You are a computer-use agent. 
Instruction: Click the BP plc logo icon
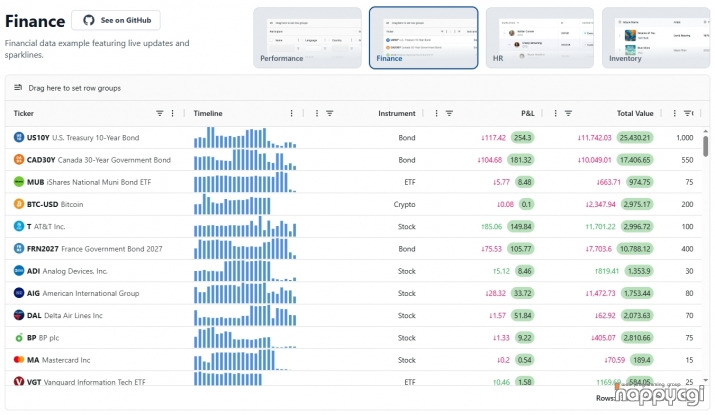point(19,337)
